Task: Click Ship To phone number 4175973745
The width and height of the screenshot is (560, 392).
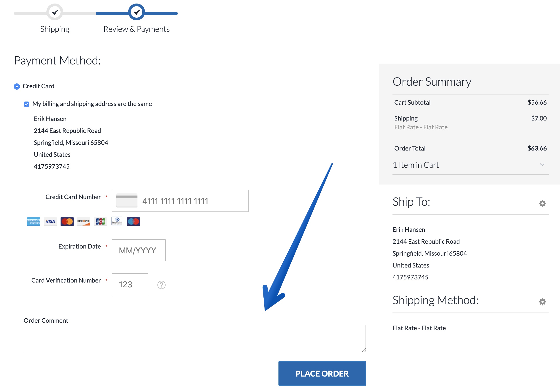Action: point(410,277)
